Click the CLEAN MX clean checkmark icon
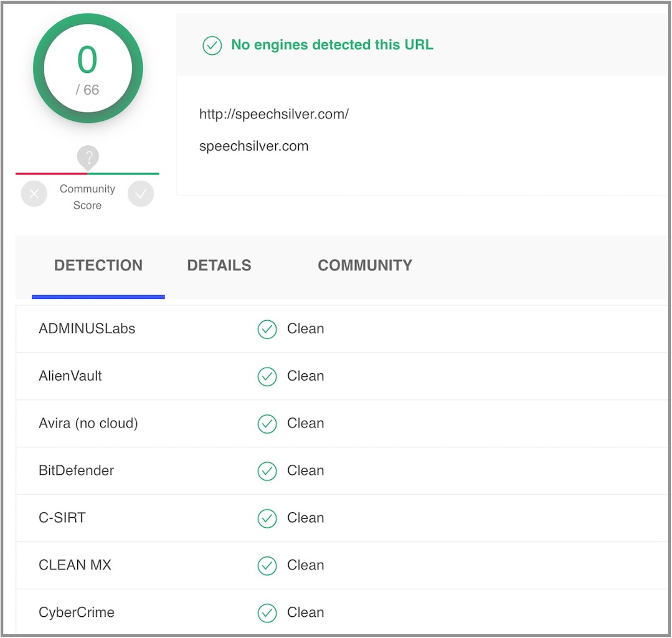 267,566
